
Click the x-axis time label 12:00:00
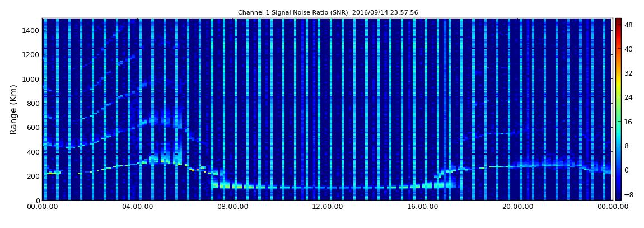coord(328,207)
